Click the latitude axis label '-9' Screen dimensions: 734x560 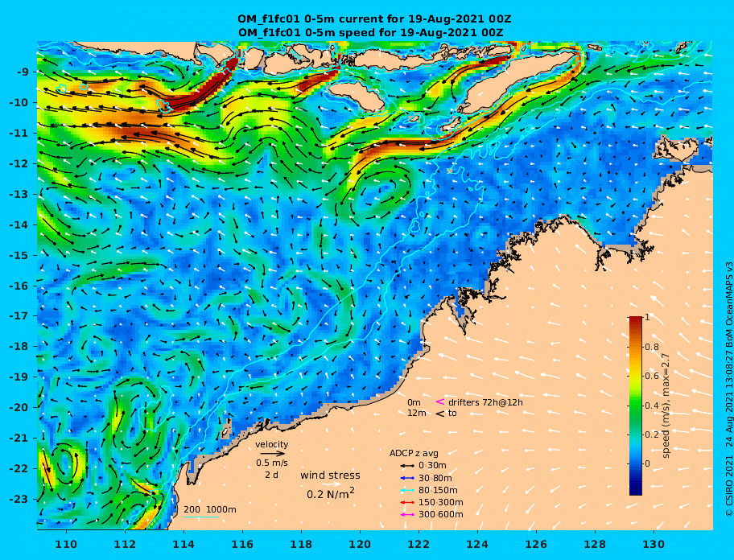point(23,72)
